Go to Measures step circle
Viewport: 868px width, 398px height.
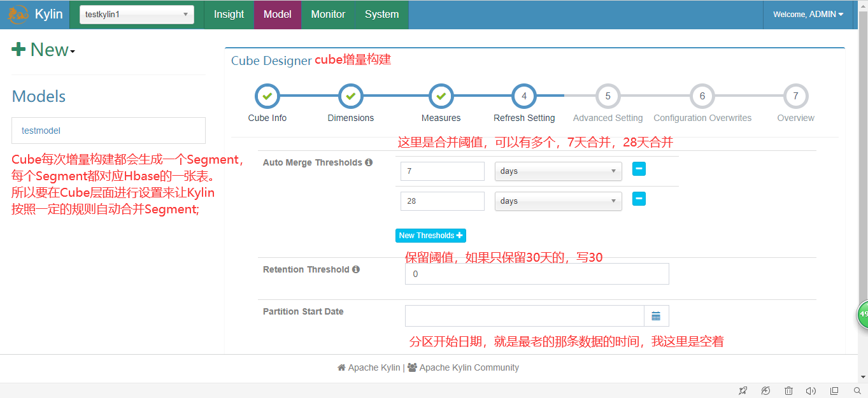441,96
